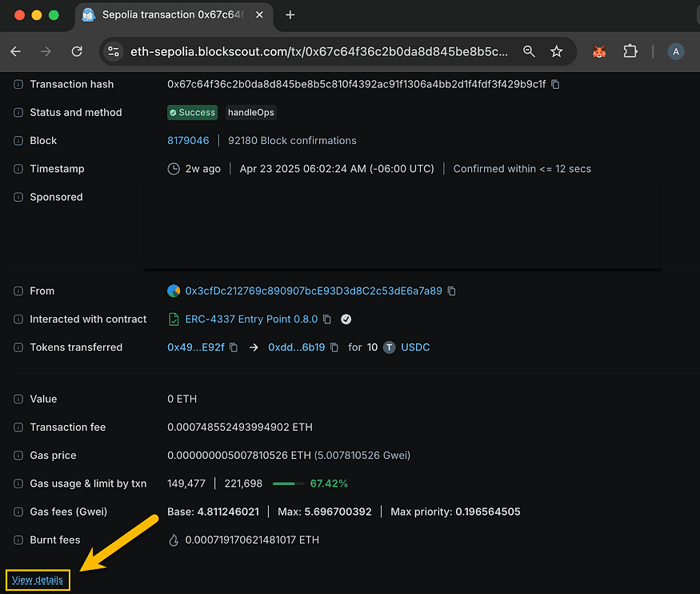Click info icon next to Status and method
This screenshot has height=594, width=700.
18,113
